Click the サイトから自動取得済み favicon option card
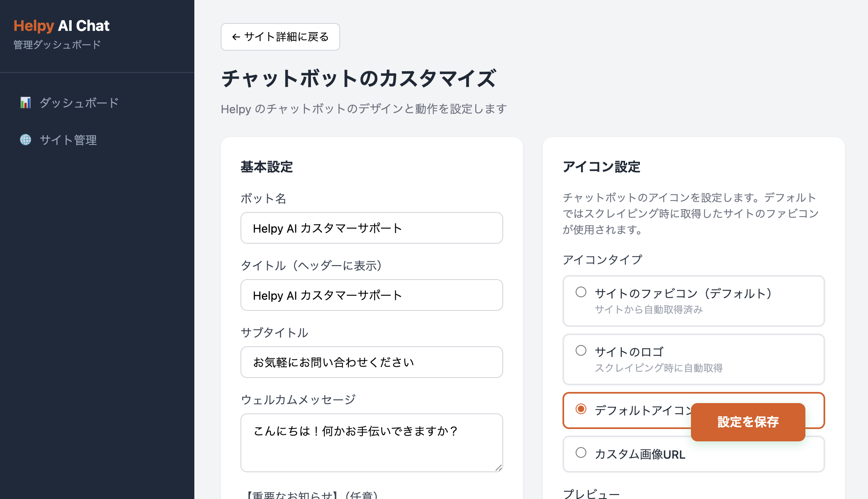The width and height of the screenshot is (868, 499). tap(694, 301)
